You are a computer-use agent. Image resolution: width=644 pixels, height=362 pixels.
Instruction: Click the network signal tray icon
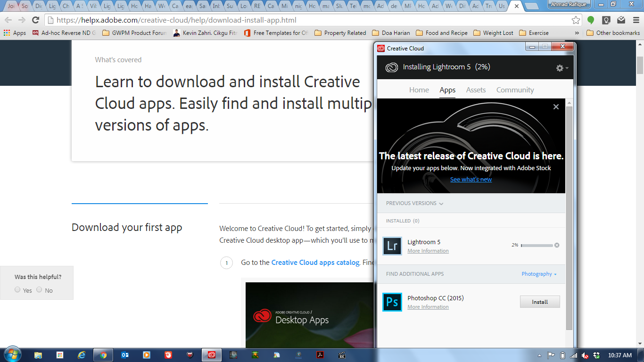574,355
